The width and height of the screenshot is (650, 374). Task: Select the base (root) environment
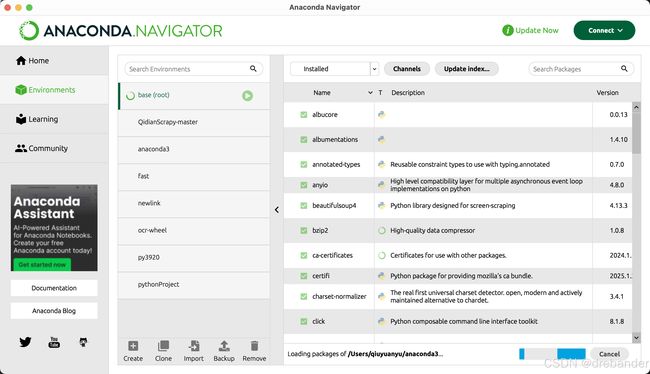coord(194,96)
